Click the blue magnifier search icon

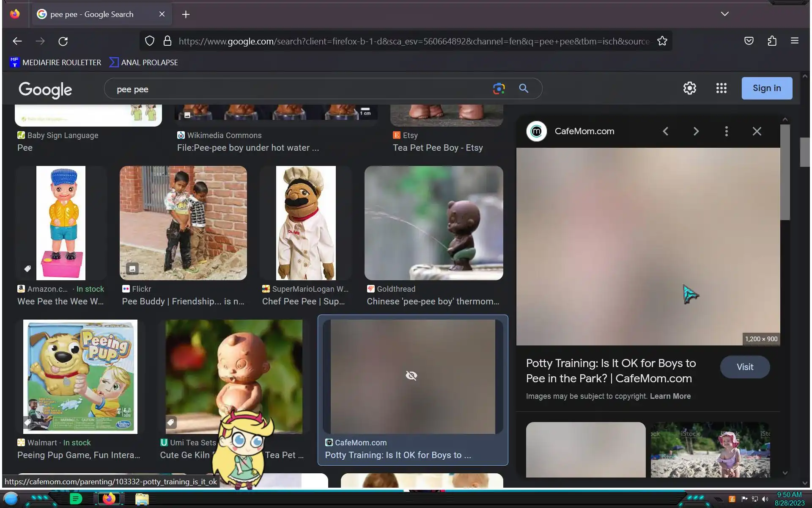tap(524, 88)
